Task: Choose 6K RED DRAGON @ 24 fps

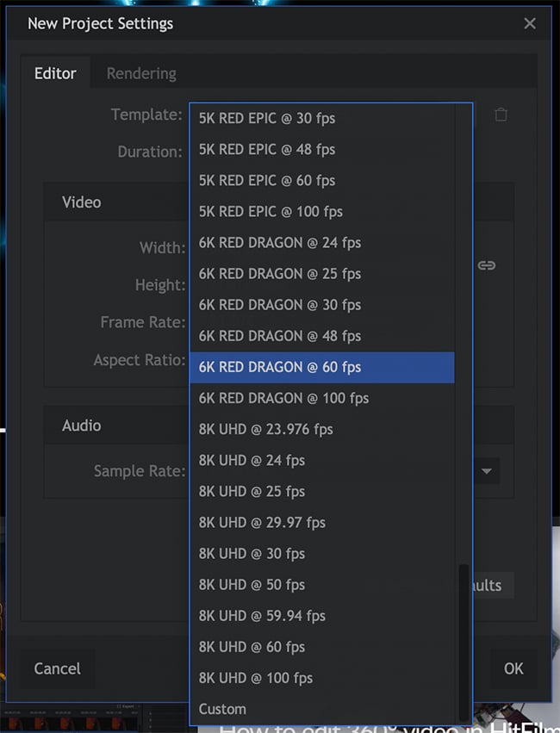Action: click(x=322, y=243)
